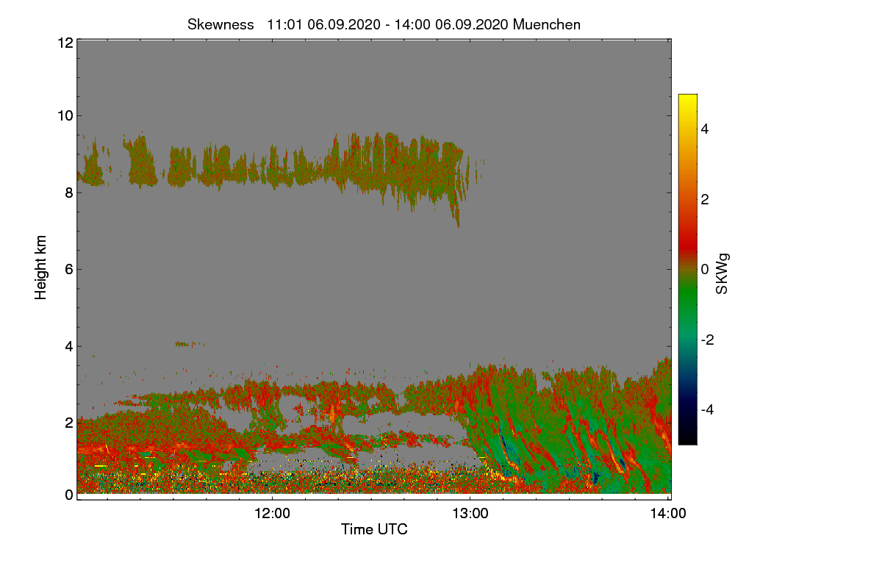Click the height tick label "6"
This screenshot has height=588, width=882.
tap(68, 269)
